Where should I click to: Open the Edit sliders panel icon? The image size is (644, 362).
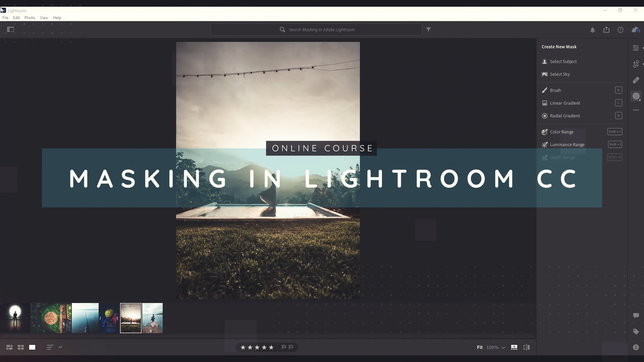pyautogui.click(x=636, y=48)
